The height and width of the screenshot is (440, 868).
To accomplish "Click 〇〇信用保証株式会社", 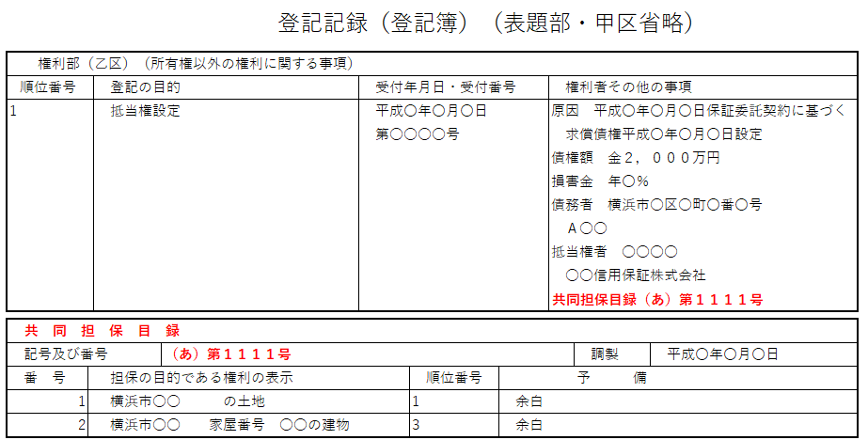I will click(636, 275).
